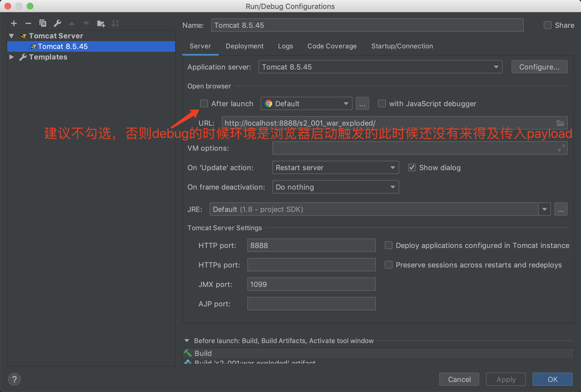The height and width of the screenshot is (392, 581).
Task: Click the Tomcat 8.5.45 cat icon
Action: click(x=33, y=46)
